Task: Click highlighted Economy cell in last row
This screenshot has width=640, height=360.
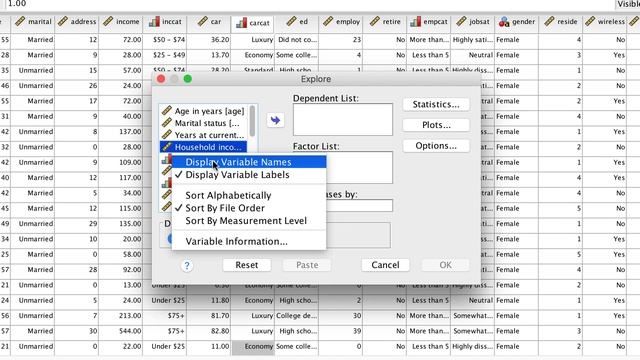Action: click(x=253, y=347)
